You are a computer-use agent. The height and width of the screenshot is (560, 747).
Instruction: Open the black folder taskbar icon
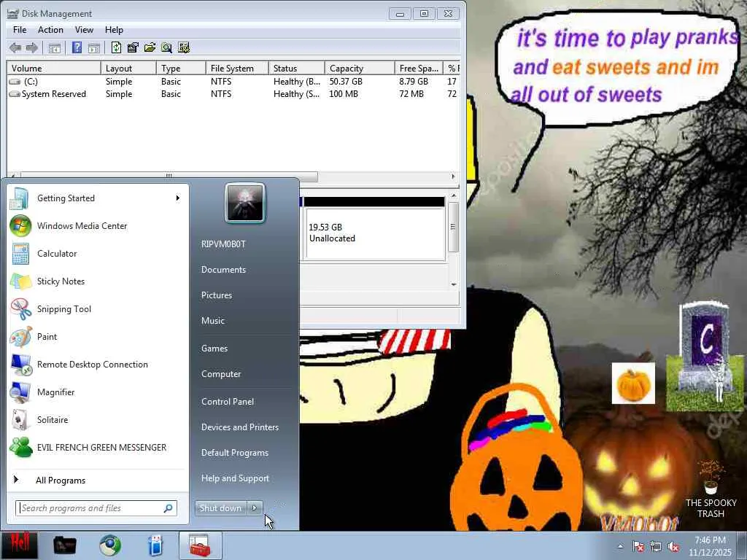pyautogui.click(x=64, y=545)
